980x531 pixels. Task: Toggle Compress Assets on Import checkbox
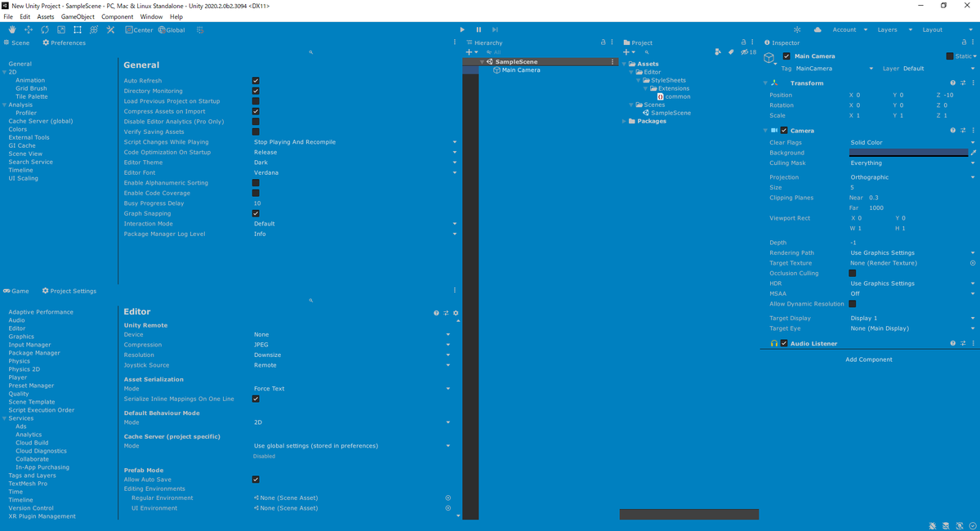tap(256, 111)
